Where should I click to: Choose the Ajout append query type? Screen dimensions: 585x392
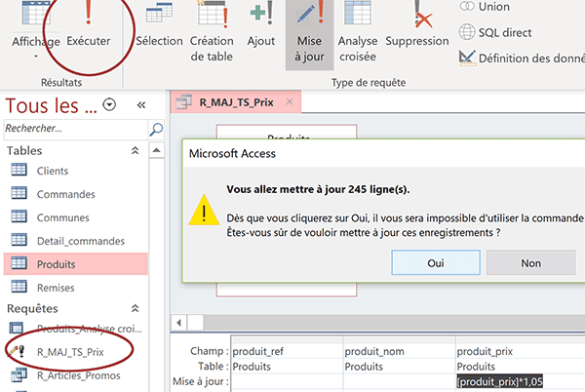click(261, 26)
